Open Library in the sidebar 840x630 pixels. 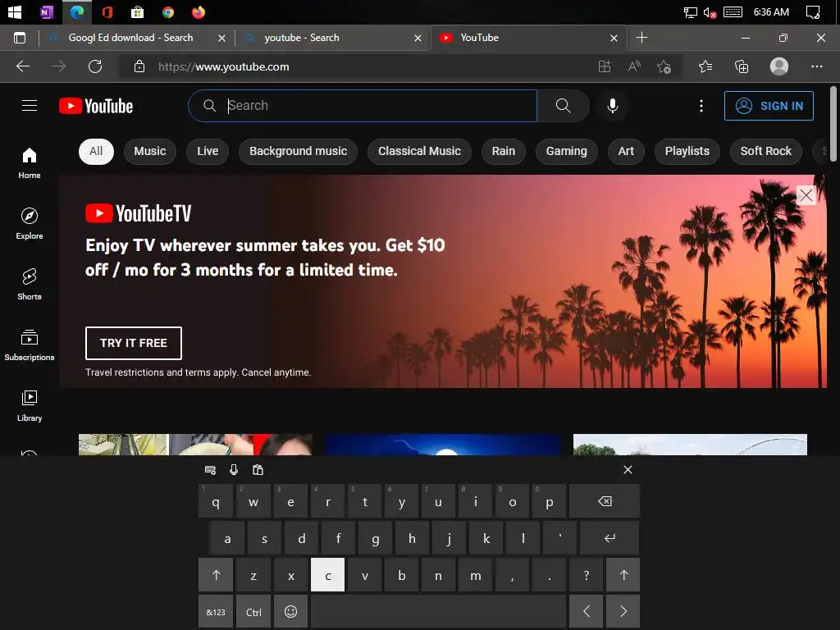pos(30,405)
